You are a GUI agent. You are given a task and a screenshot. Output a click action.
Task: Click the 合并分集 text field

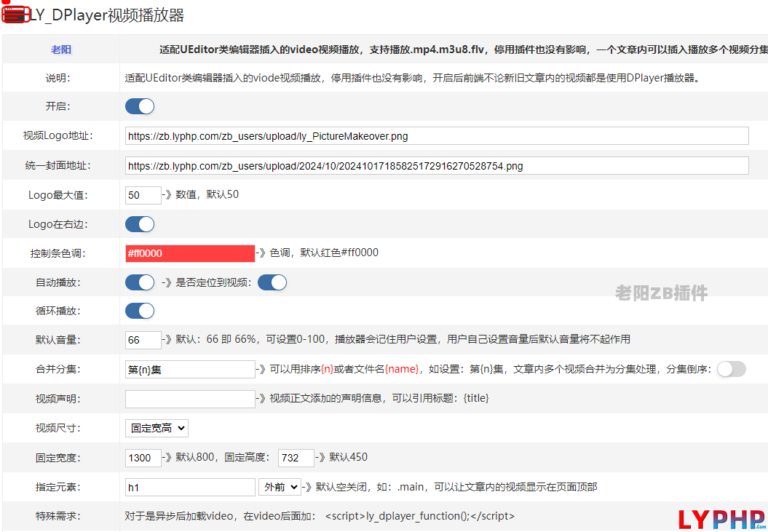pos(190,370)
